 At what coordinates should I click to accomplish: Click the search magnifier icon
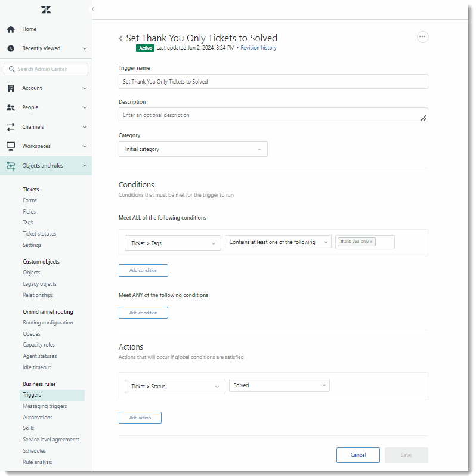pyautogui.click(x=11, y=69)
